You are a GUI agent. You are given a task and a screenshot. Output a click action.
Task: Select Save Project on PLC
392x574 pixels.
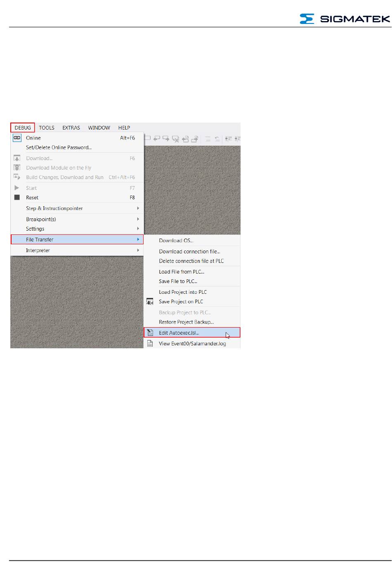[x=192, y=302]
